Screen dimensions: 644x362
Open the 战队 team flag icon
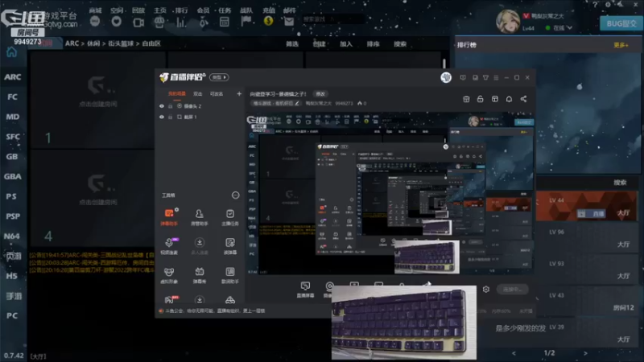pyautogui.click(x=246, y=22)
